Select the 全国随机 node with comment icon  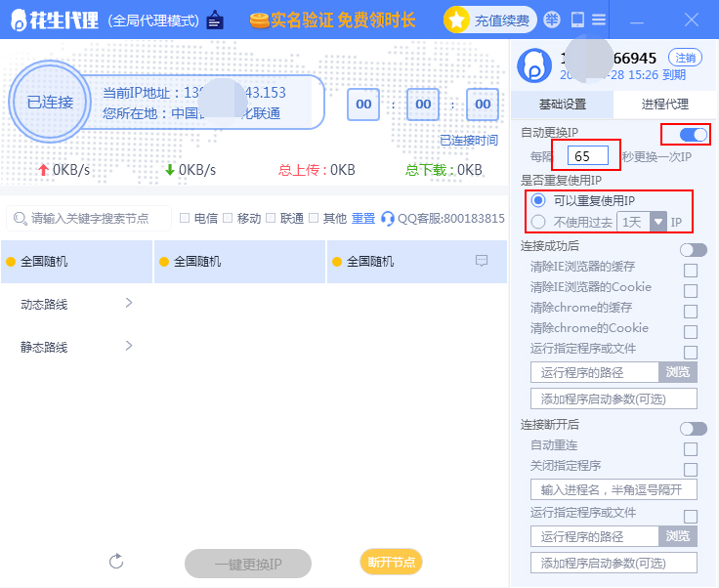[x=417, y=261]
